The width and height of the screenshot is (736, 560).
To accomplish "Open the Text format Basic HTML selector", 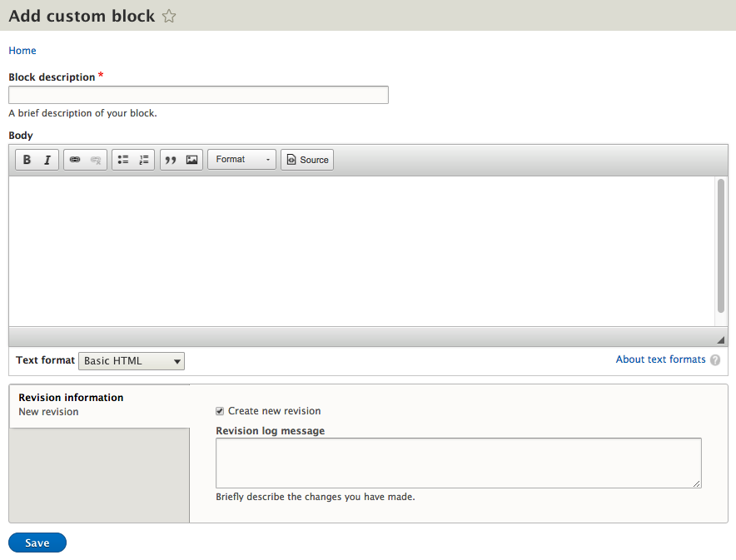I will [x=132, y=361].
